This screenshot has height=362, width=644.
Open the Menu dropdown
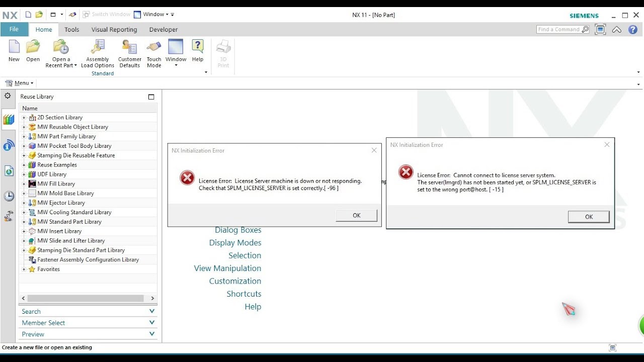click(x=19, y=83)
